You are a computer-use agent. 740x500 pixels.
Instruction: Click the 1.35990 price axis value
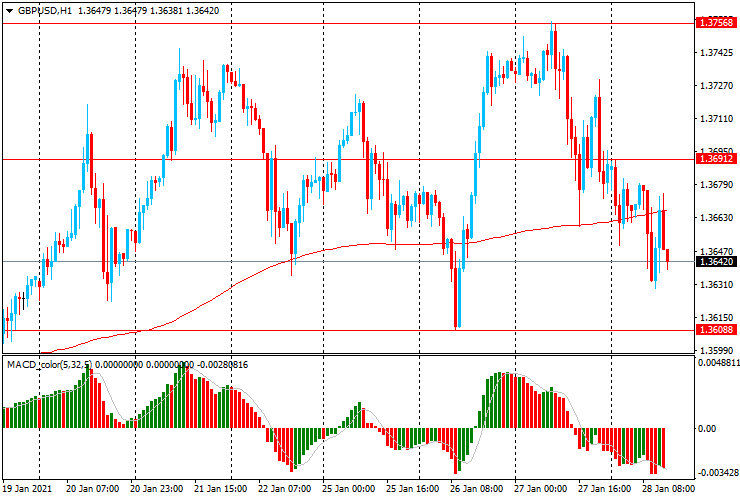coord(716,350)
